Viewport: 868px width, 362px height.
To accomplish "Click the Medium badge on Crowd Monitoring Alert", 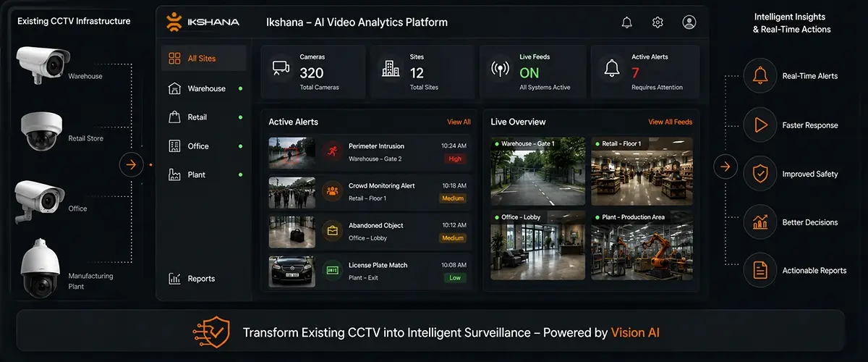I will pyautogui.click(x=453, y=198).
